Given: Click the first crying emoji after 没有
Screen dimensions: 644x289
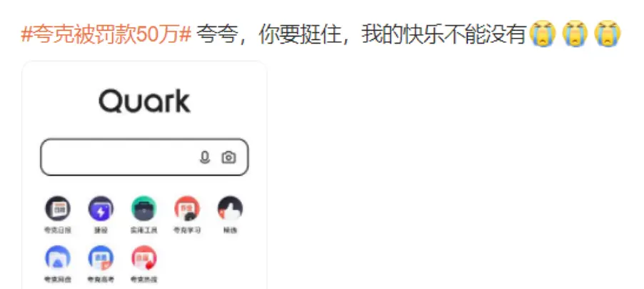Looking at the screenshot, I should (543, 34).
